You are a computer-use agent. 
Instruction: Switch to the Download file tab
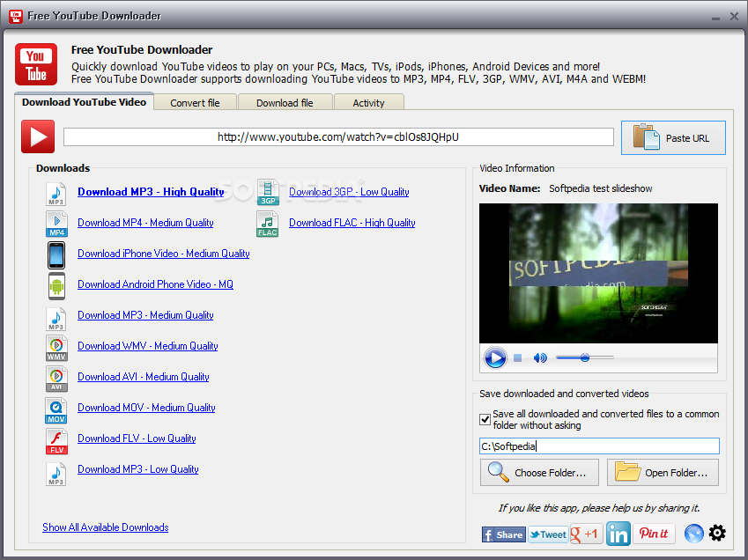[285, 102]
